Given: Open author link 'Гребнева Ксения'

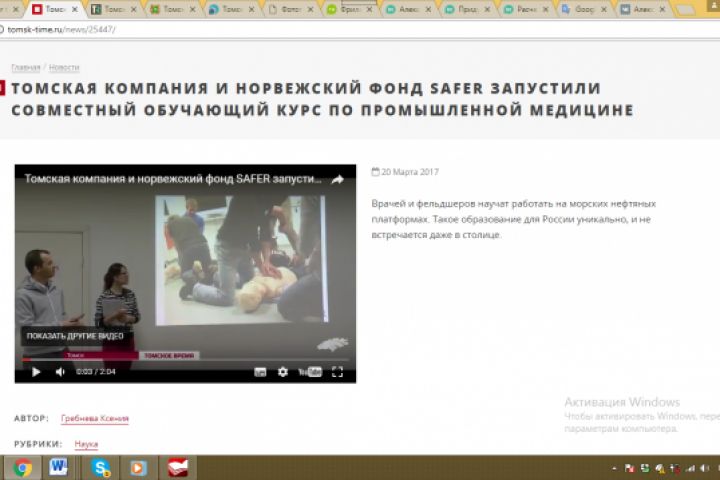Looking at the screenshot, I should click(95, 418).
